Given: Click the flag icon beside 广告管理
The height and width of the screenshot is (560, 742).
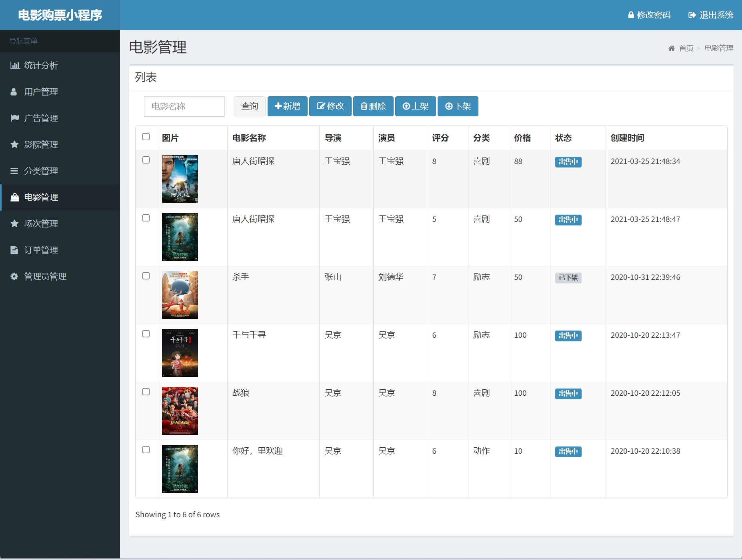Looking at the screenshot, I should pos(15,118).
